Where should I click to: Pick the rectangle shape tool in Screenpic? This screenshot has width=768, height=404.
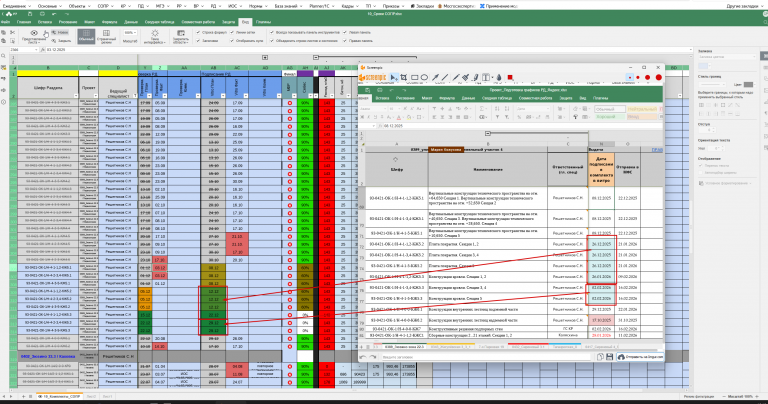pos(414,77)
